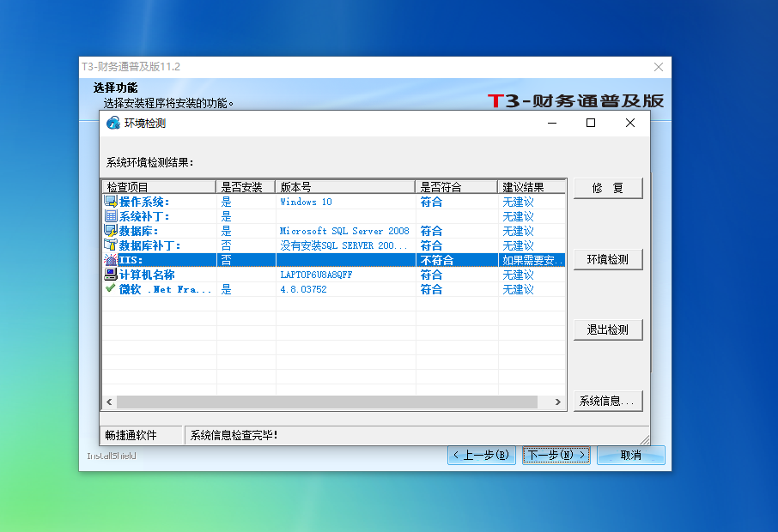Viewport: 778px width, 532px height.
Task: Click 否 installed value for 数据库补丁
Action: [226, 245]
